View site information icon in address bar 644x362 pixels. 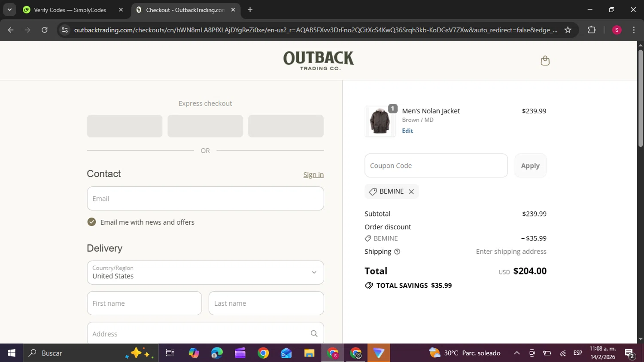click(x=65, y=30)
